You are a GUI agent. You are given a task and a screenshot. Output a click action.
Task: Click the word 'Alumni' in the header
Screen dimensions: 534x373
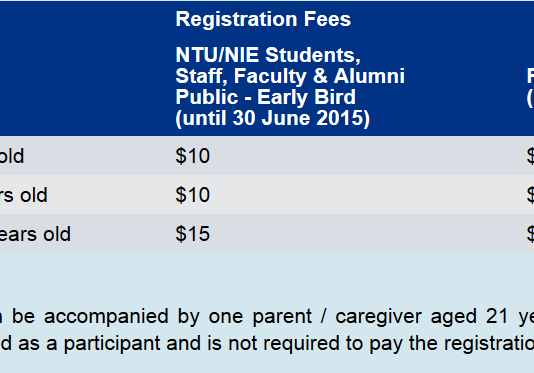369,76
